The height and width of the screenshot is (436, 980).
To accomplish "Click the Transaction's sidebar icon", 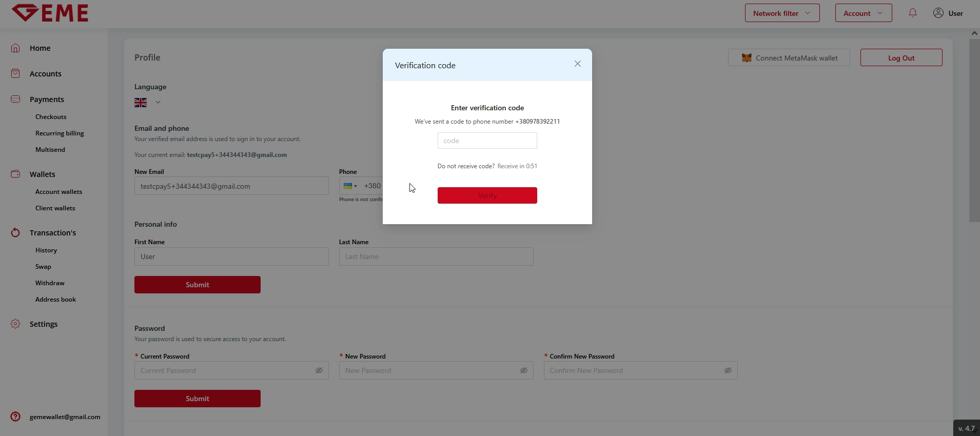I will (15, 232).
